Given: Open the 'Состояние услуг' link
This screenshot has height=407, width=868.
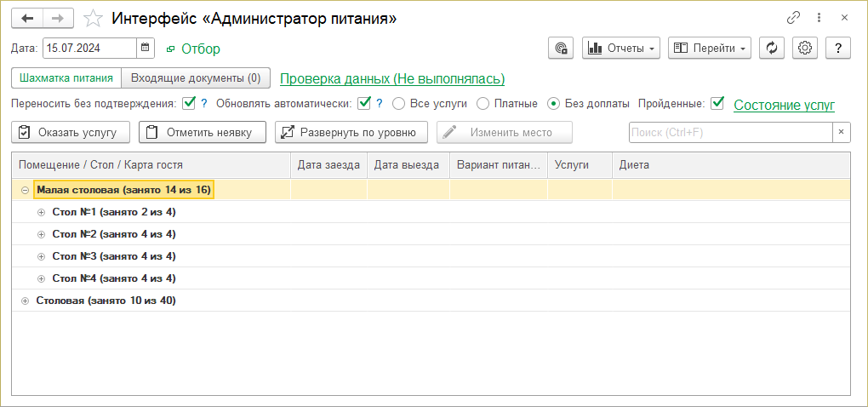Looking at the screenshot, I should tap(784, 105).
